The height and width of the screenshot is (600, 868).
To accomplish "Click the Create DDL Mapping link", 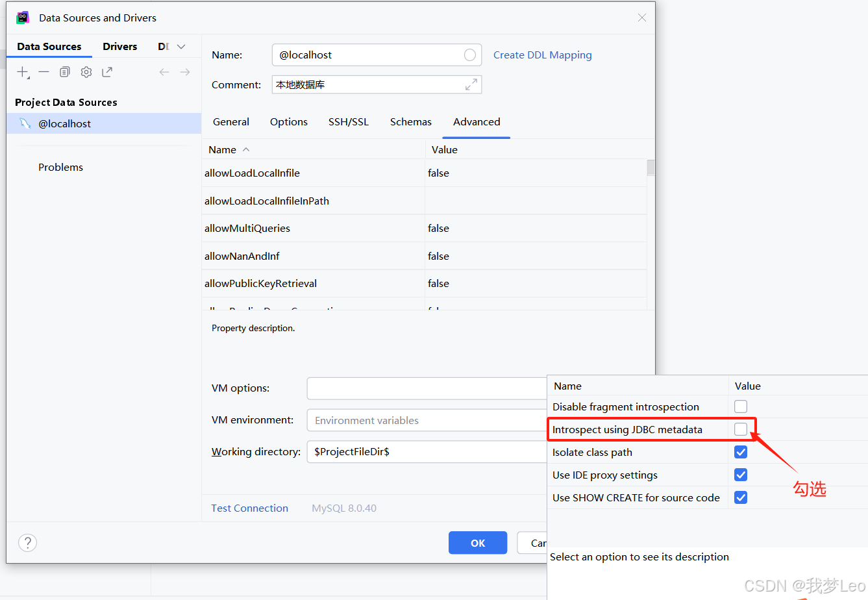I will pos(543,55).
